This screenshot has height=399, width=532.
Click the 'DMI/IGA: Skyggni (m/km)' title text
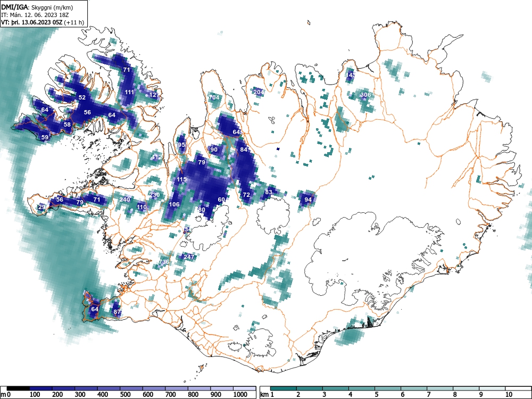pos(37,7)
